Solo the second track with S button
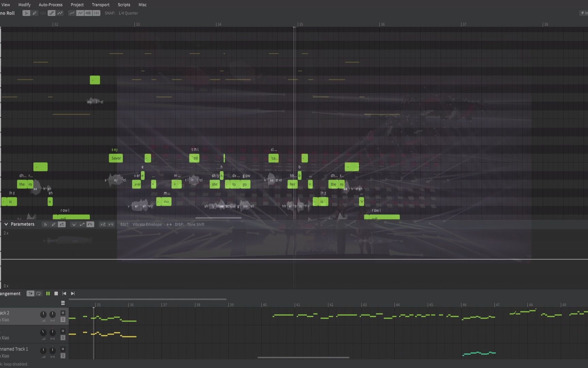The width and height of the screenshot is (588, 368). click(63, 338)
